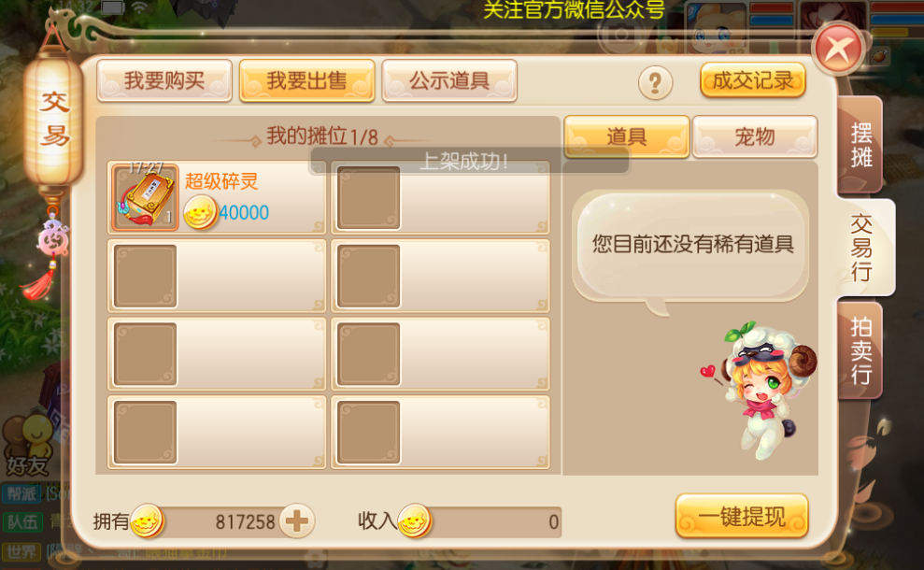Click the gold coin next to 收入
Screen dimensions: 924x570
(415, 521)
